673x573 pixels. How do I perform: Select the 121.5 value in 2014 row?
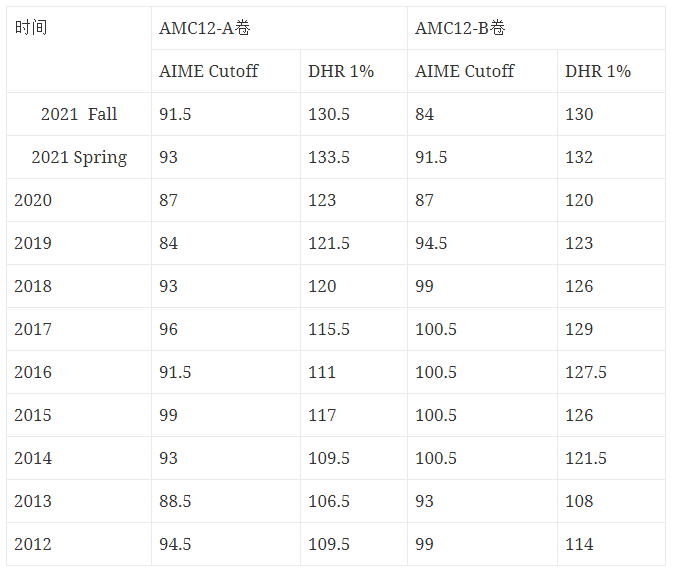[x=612, y=458]
